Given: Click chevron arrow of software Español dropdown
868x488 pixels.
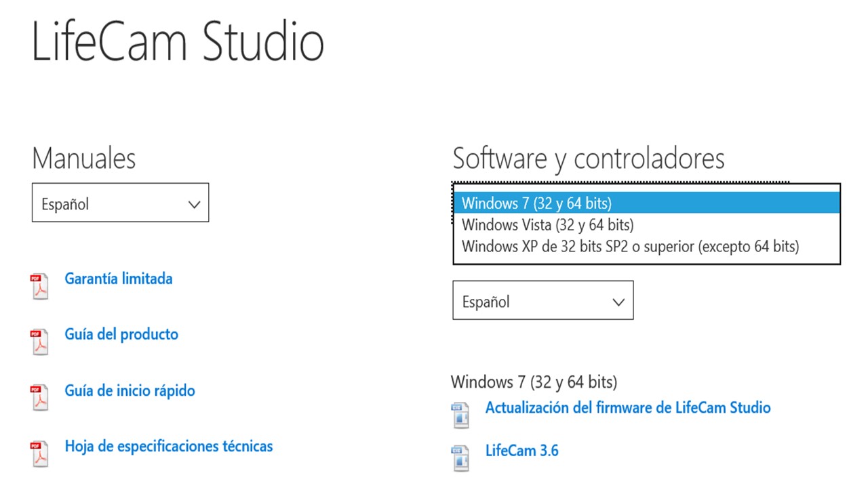Looking at the screenshot, I should (x=618, y=302).
